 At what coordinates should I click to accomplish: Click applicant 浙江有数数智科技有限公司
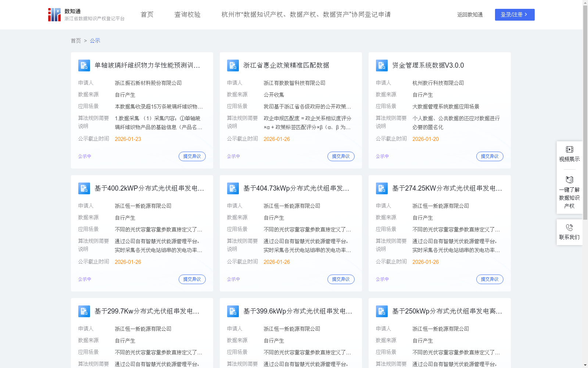click(294, 83)
